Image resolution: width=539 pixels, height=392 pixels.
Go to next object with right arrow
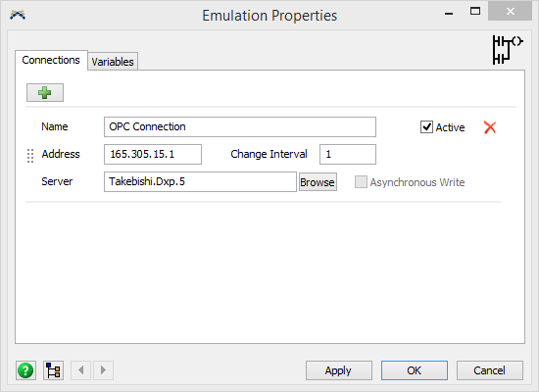click(103, 370)
